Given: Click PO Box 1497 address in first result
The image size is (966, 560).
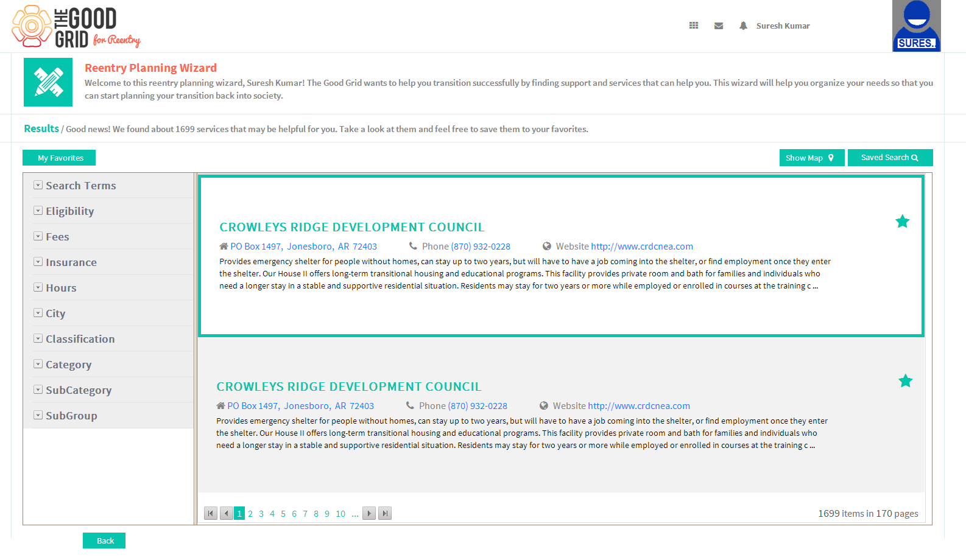Looking at the screenshot, I should tap(303, 247).
